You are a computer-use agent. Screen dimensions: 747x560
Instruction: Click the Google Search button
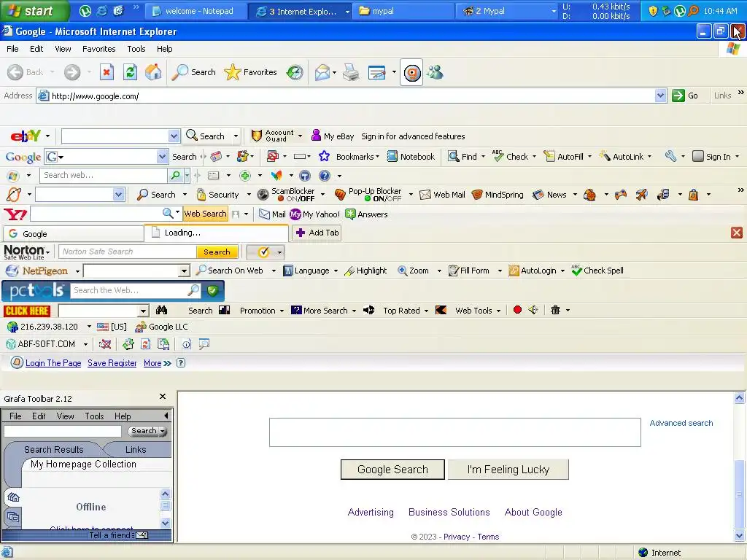tap(392, 470)
